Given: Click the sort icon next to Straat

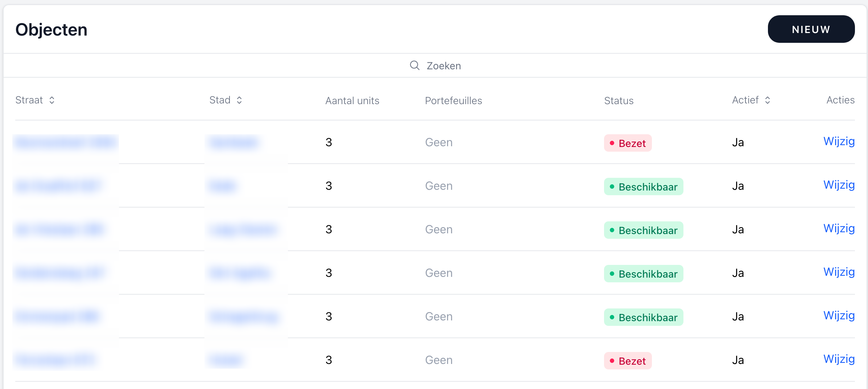Looking at the screenshot, I should click(52, 100).
